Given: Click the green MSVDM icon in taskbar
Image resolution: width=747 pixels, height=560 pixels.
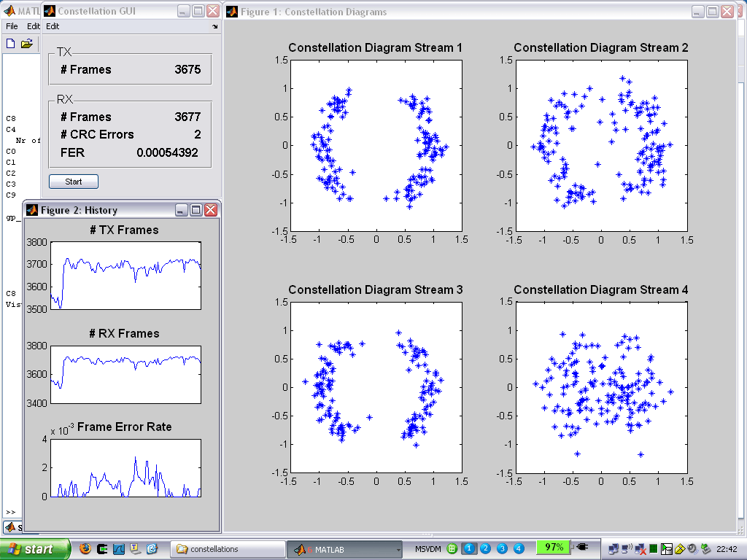Looking at the screenshot, I should [x=452, y=548].
